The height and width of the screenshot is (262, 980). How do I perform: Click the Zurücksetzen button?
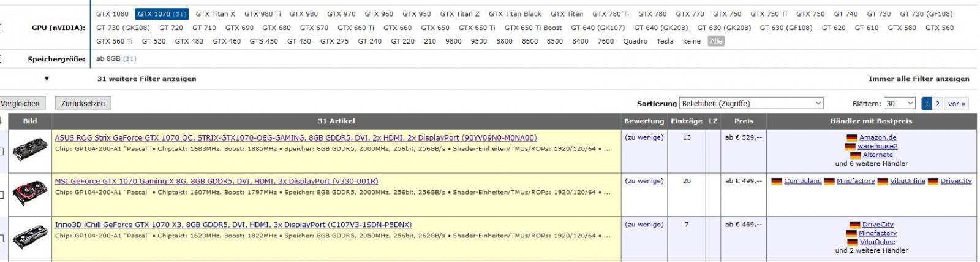pos(83,104)
